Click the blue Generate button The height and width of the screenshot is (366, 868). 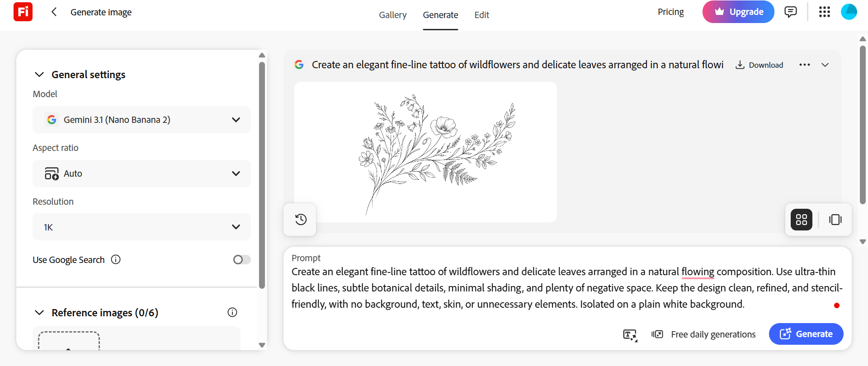pyautogui.click(x=806, y=334)
